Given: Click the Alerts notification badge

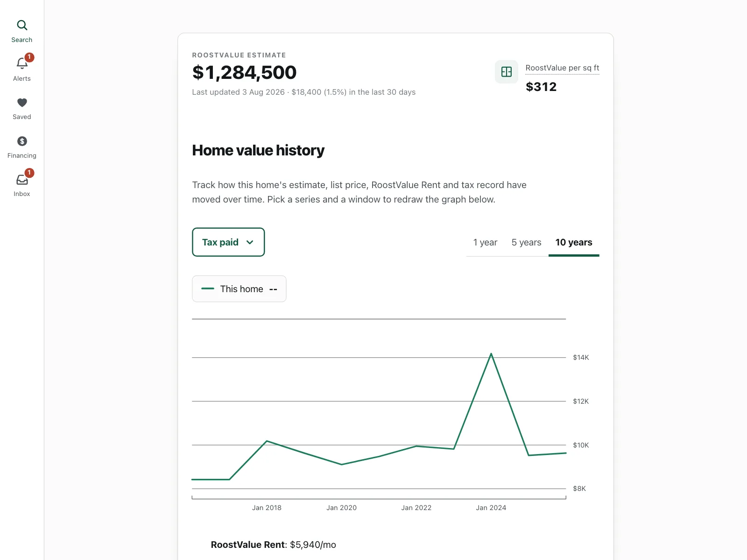Looking at the screenshot, I should pyautogui.click(x=29, y=57).
